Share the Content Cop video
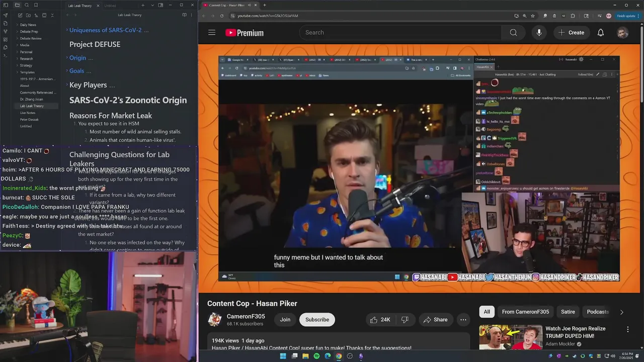 point(435,320)
